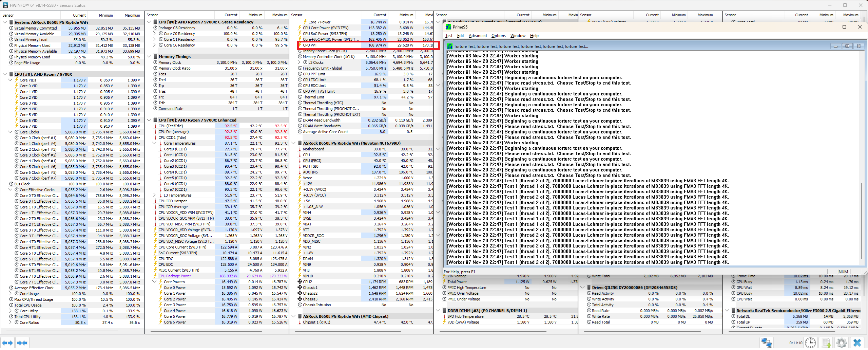Click the lightning icon beside CPU TDC
This screenshot has width=868, height=350.
click(155, 259)
